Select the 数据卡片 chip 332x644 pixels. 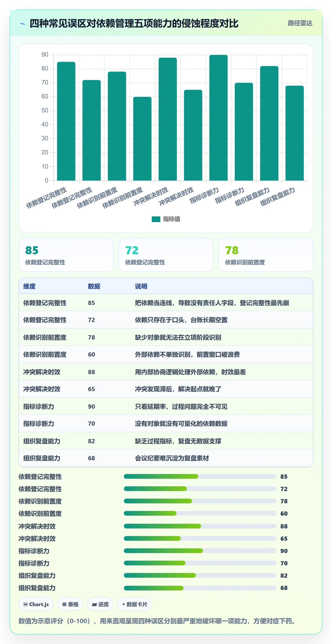tap(135, 604)
